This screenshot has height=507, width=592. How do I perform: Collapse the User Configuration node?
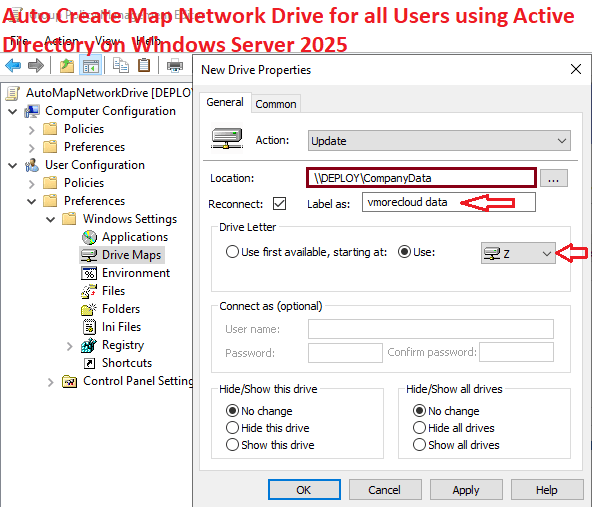(12, 165)
